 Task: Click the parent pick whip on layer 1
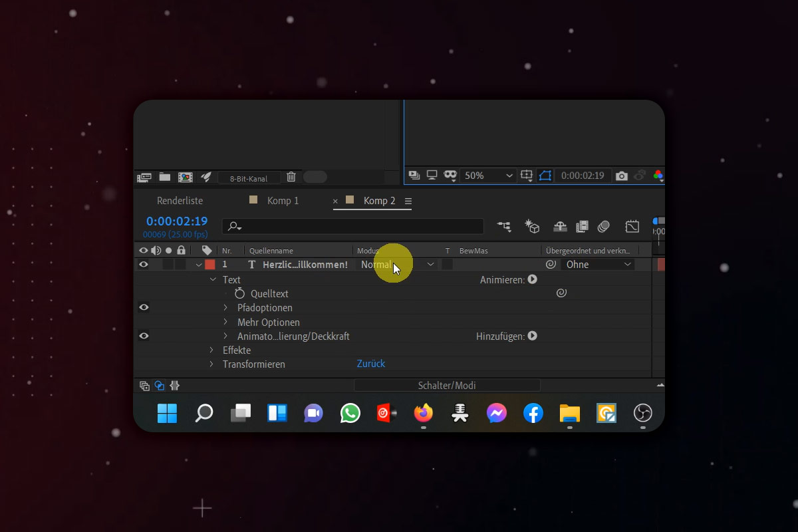pyautogui.click(x=551, y=265)
